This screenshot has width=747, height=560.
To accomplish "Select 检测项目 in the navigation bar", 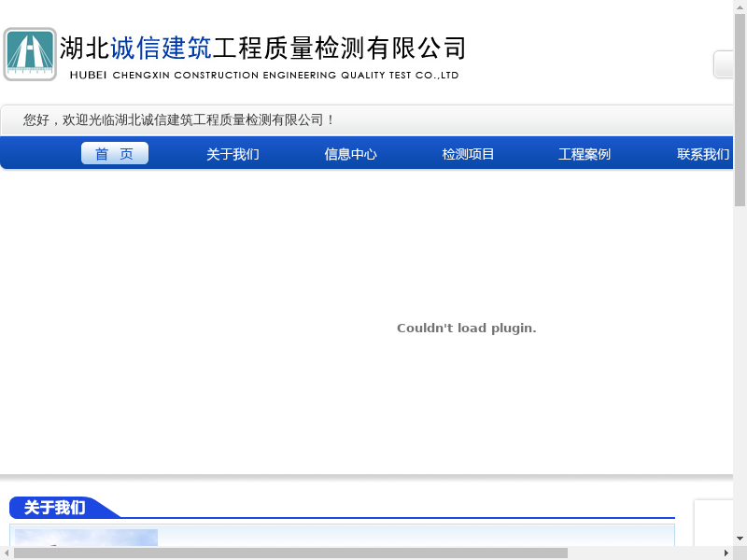I will (468, 154).
